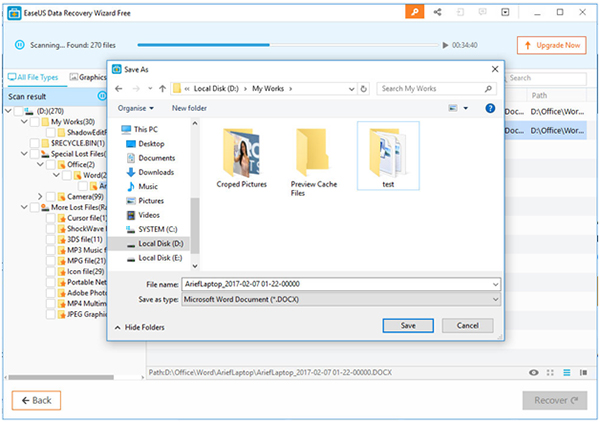Viewport: 600px width, 422px height.
Task: Toggle checkbox for $RECYCLE.BIN(1)
Action: (34, 143)
